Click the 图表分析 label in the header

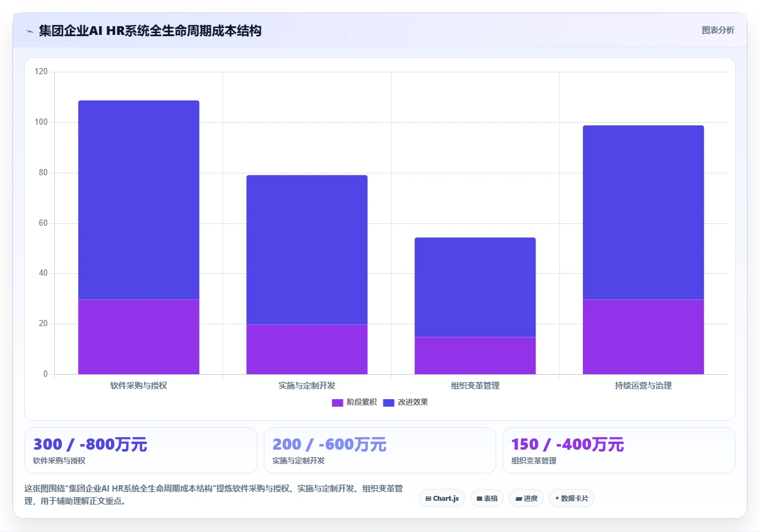tap(718, 30)
